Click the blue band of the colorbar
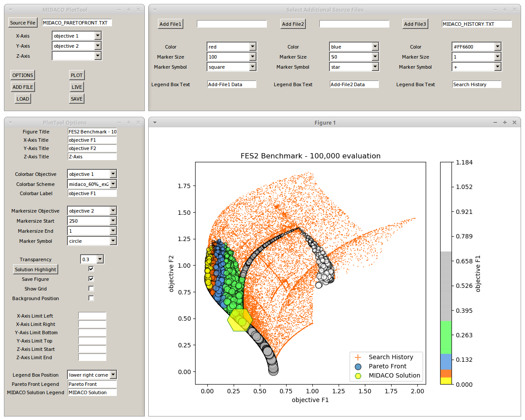Viewport: 525px width, 420px height. point(446,362)
